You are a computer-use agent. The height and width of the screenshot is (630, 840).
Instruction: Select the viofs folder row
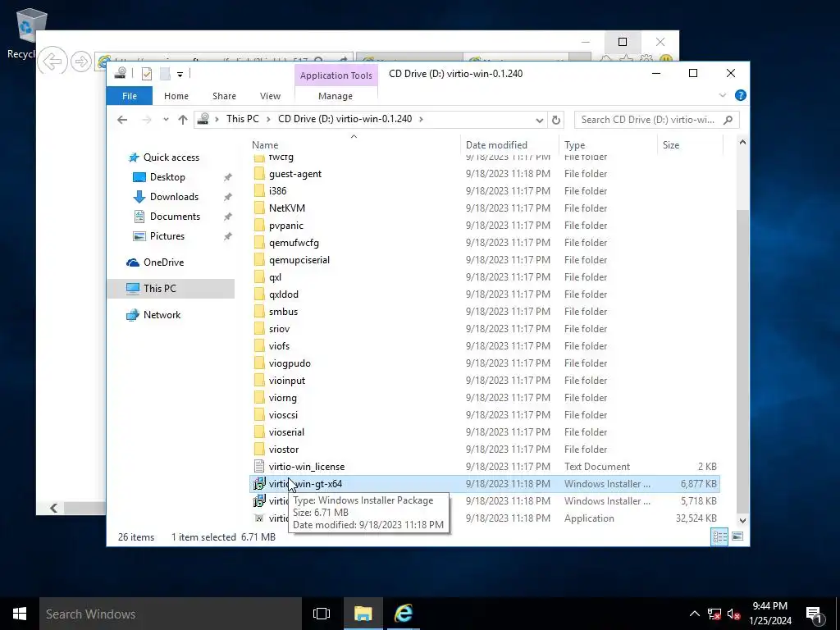485,346
